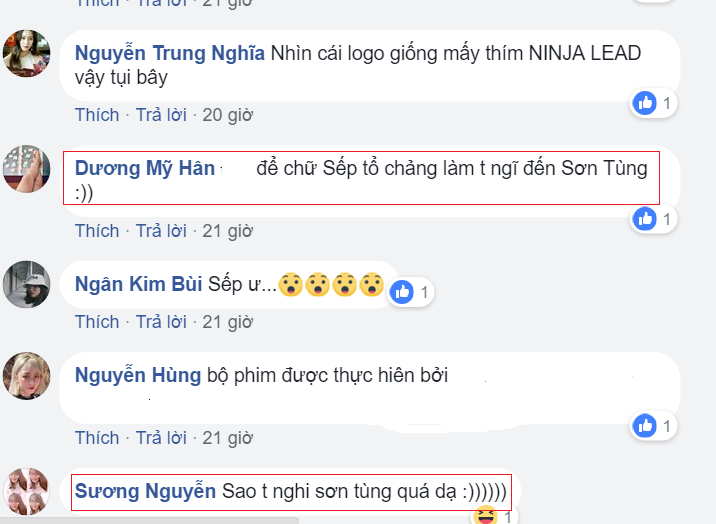Open Nguyễn Trung Nghĩa's profile picture

27,53
